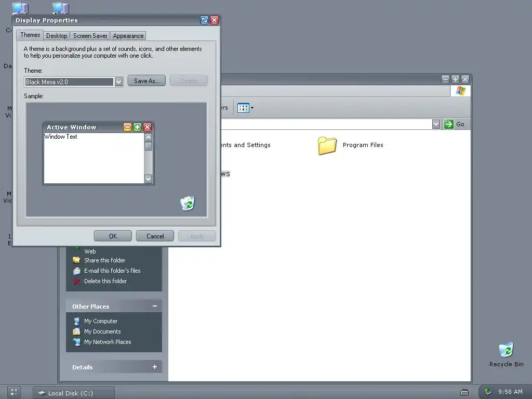Click the E-mail envelope icon
The width and height of the screenshot is (532, 399).
77,271
